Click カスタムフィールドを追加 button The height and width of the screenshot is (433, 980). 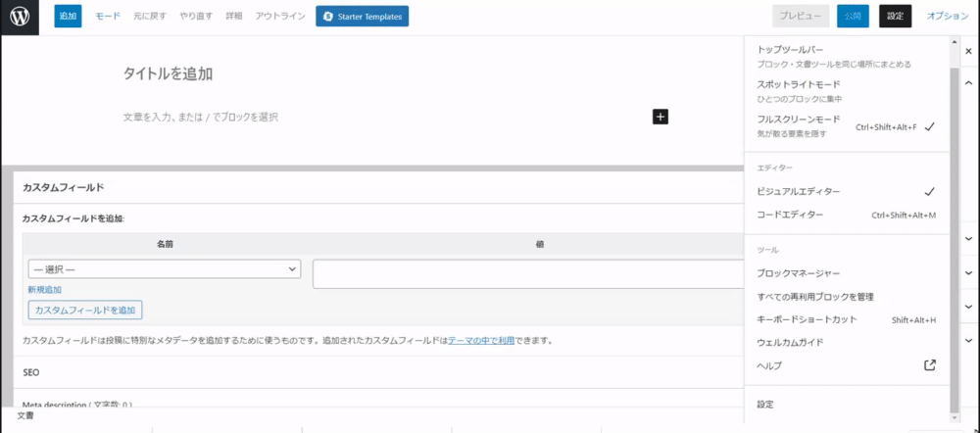click(x=85, y=310)
